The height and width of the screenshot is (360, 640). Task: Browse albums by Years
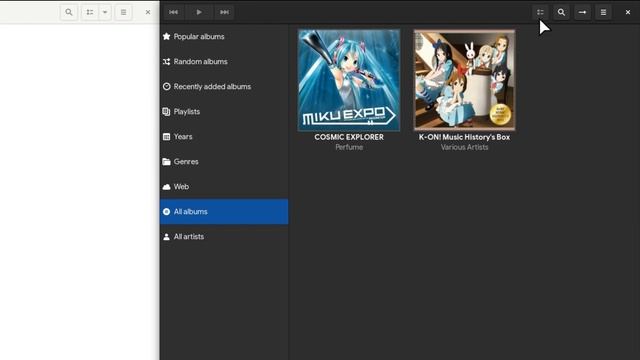(x=224, y=137)
